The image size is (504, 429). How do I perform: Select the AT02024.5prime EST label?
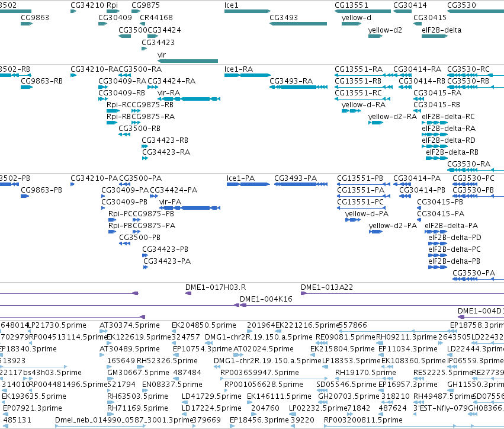[x=263, y=349]
